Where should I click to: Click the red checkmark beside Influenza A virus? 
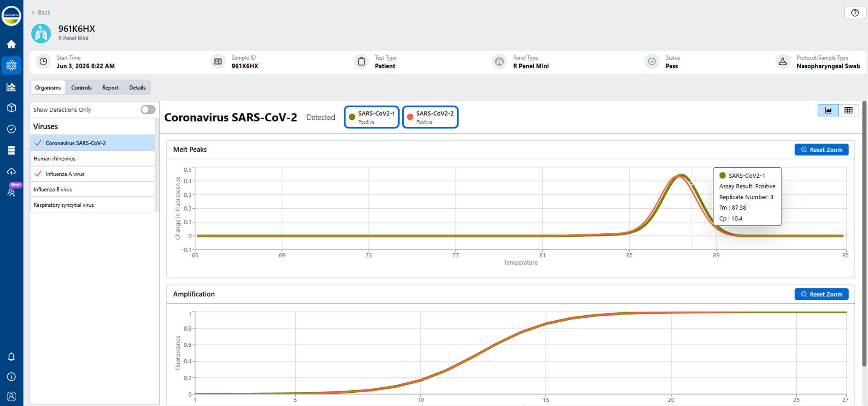pyautogui.click(x=38, y=174)
